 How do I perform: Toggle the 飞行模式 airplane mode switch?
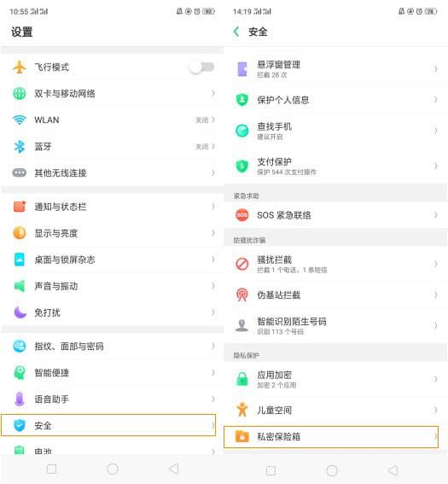[202, 67]
